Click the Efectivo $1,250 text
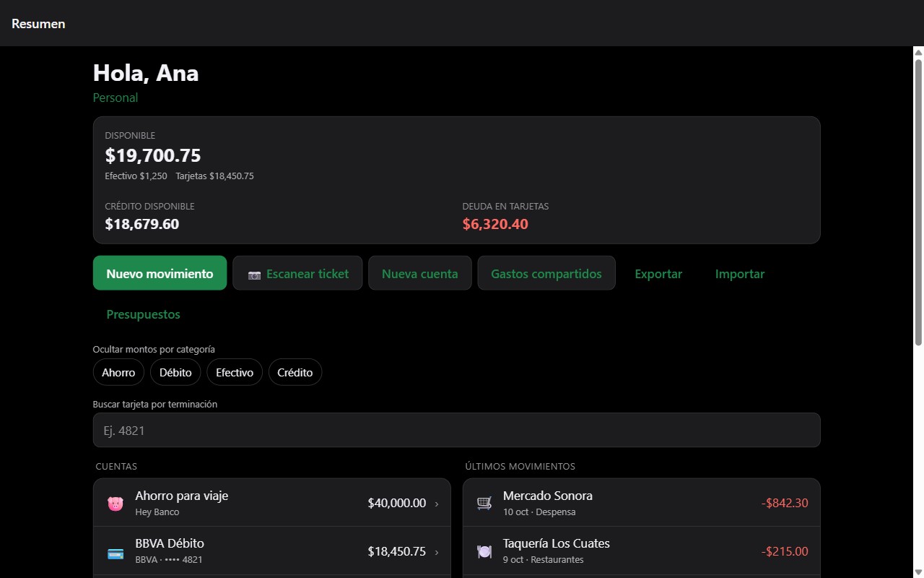The image size is (924, 578). pos(136,176)
